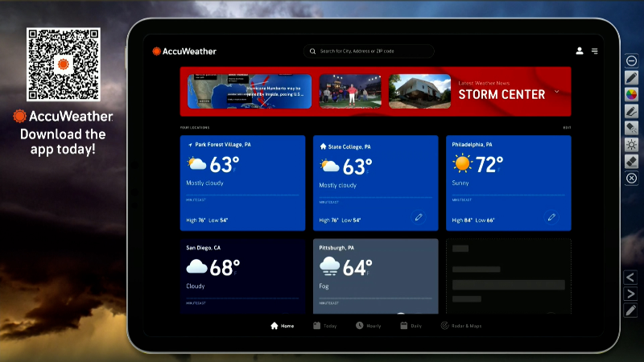Click the 64° temperature on Pittsburgh
644x362 pixels.
click(x=357, y=268)
